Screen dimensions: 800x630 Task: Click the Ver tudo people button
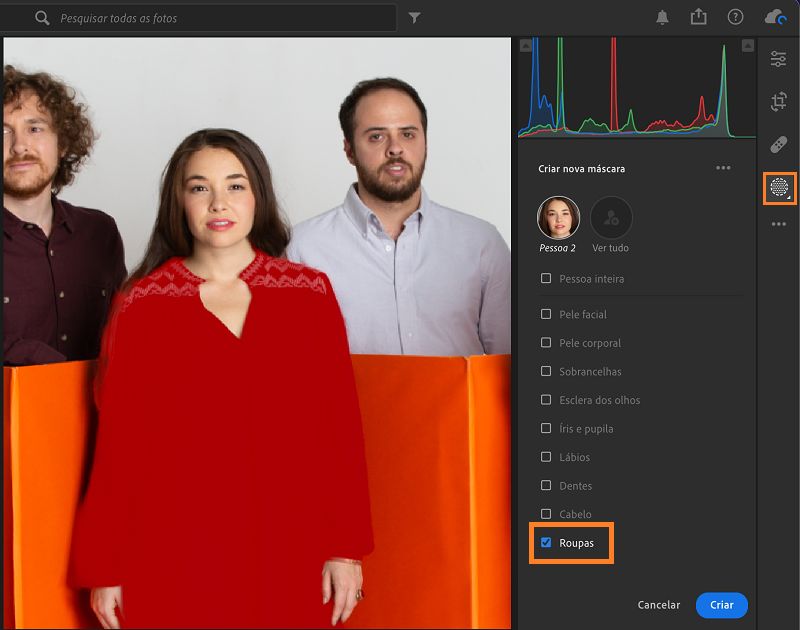(x=611, y=218)
